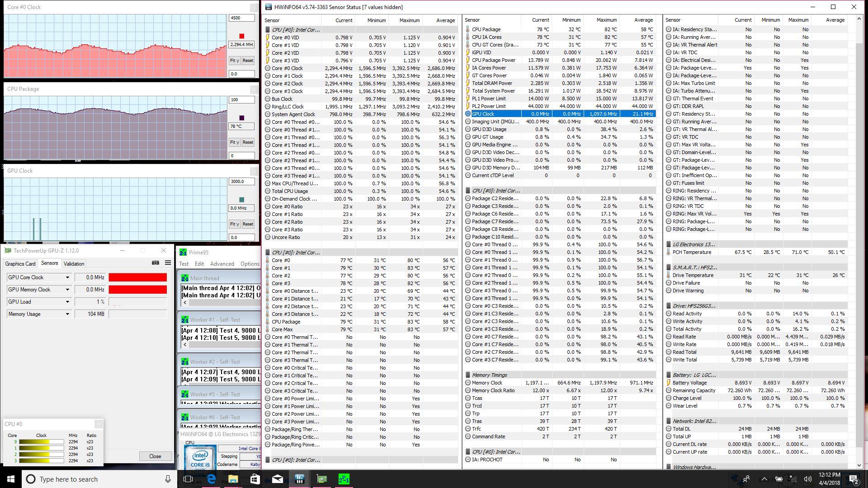Open the Prime95 Edit menu
Viewport: 868px width, 488px height.
[x=199, y=264]
